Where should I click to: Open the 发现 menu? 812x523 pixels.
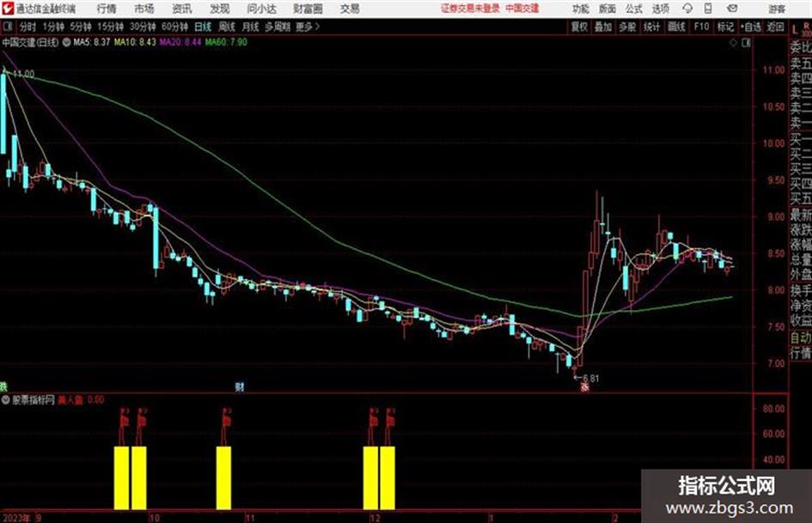pos(220,9)
